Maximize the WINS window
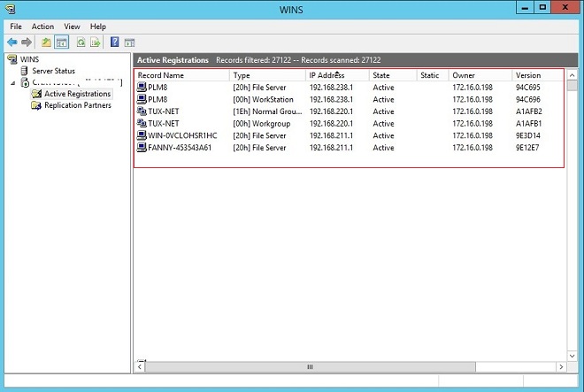 click(542, 7)
